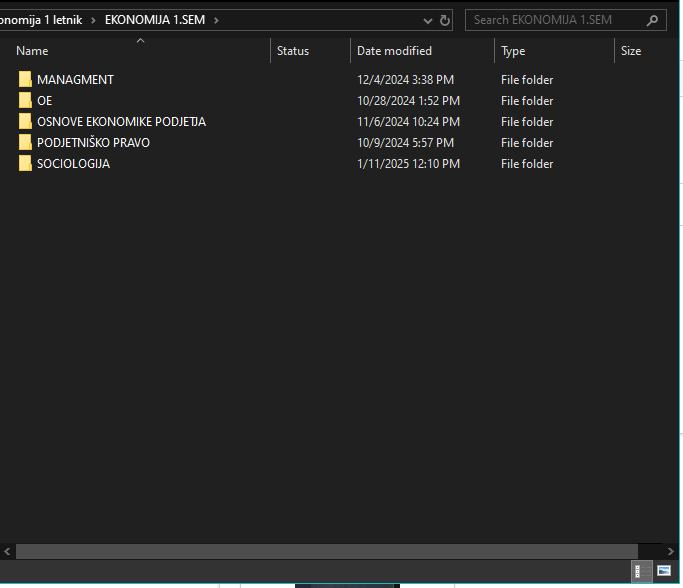
Task: Expand chevron before EKONOMIJA 1.SEM breadcrumb
Action: pyautogui.click(x=93, y=20)
